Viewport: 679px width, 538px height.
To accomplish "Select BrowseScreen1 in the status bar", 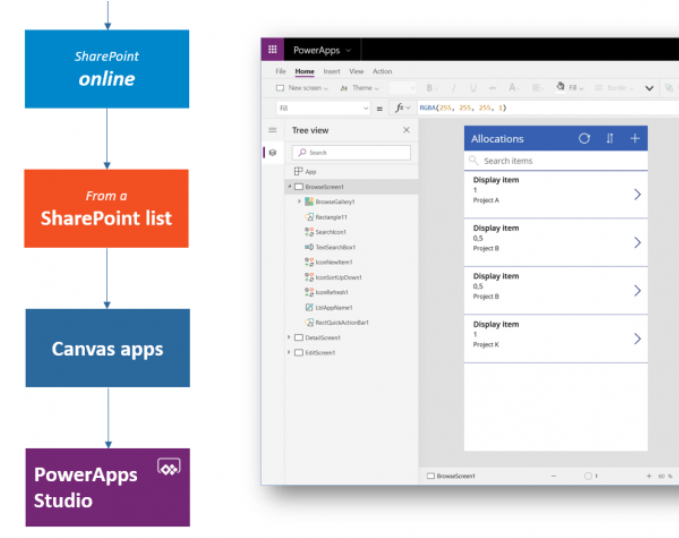I will click(x=451, y=476).
